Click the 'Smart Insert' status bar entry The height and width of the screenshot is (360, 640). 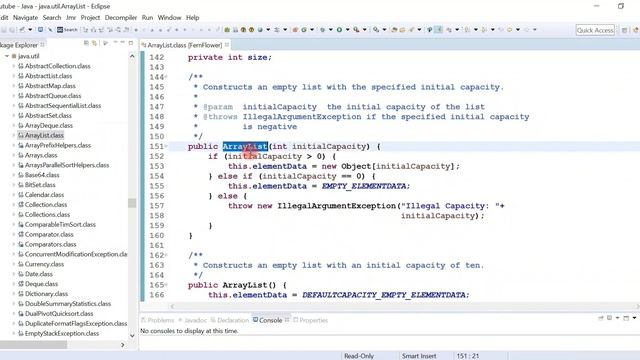tap(419, 356)
